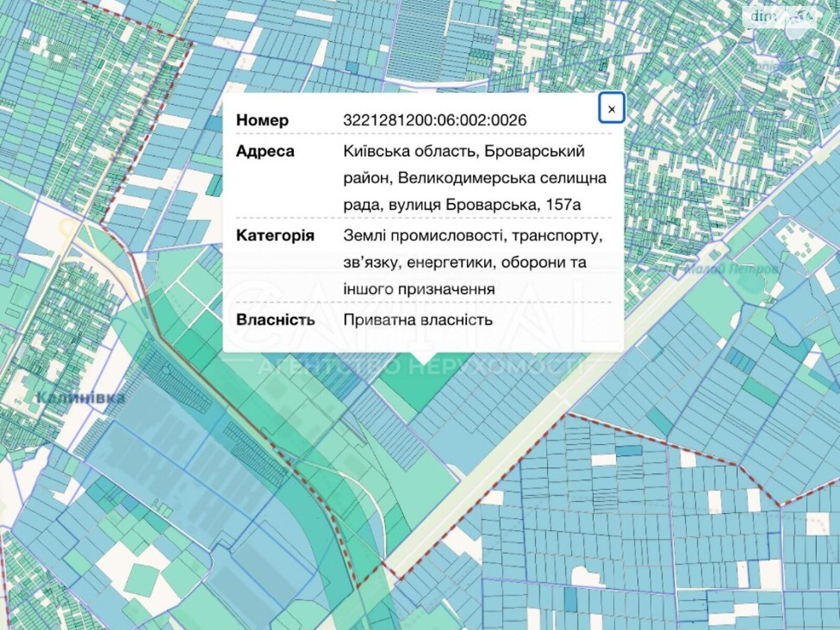
Task: Click the Номер label
Action: [x=262, y=120]
